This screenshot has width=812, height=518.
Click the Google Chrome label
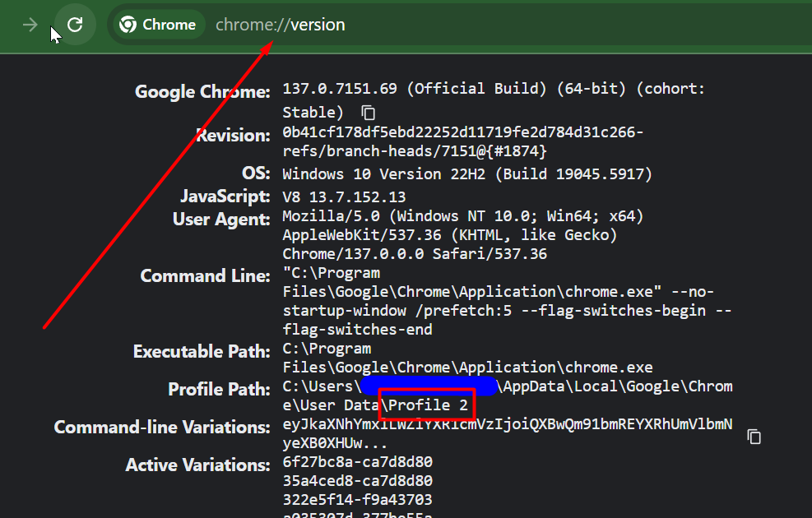click(202, 91)
